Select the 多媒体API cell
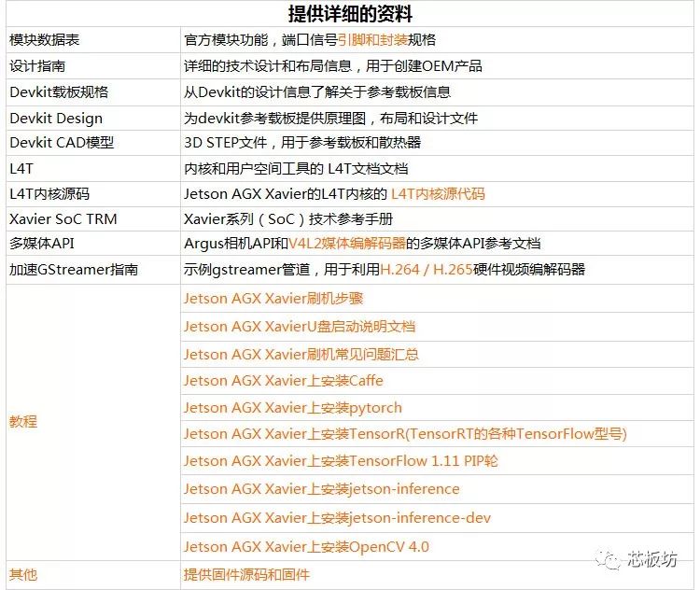 click(93, 244)
